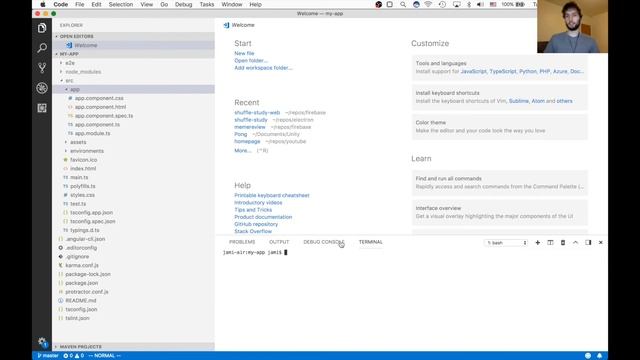
Task: Click the Color theme card
Action: (x=500, y=127)
